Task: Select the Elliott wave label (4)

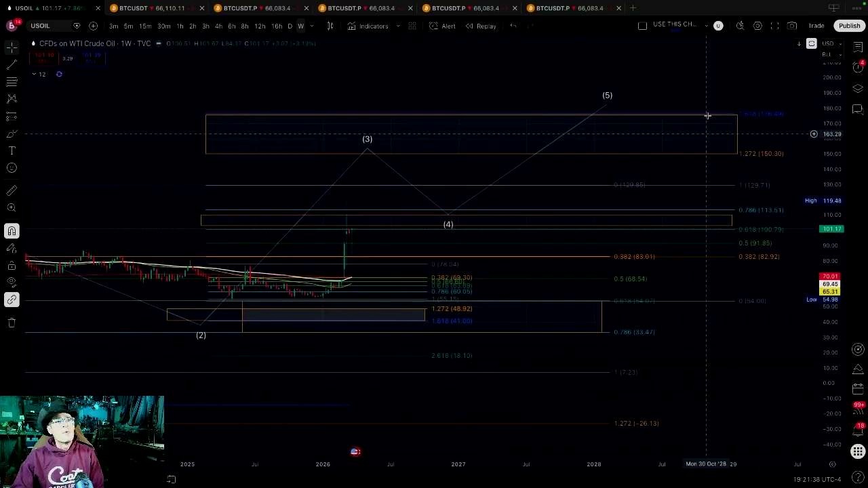Action: click(448, 224)
